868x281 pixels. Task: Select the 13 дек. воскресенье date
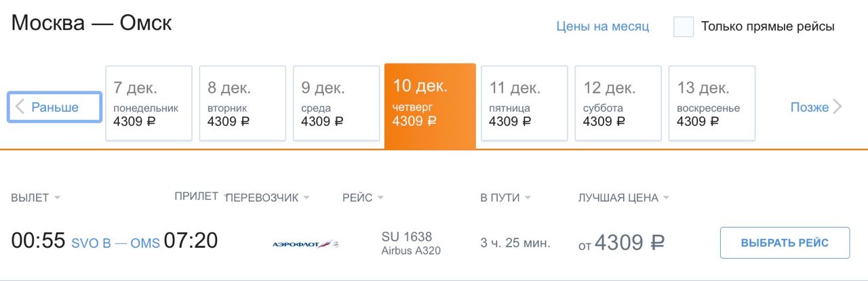point(712,103)
